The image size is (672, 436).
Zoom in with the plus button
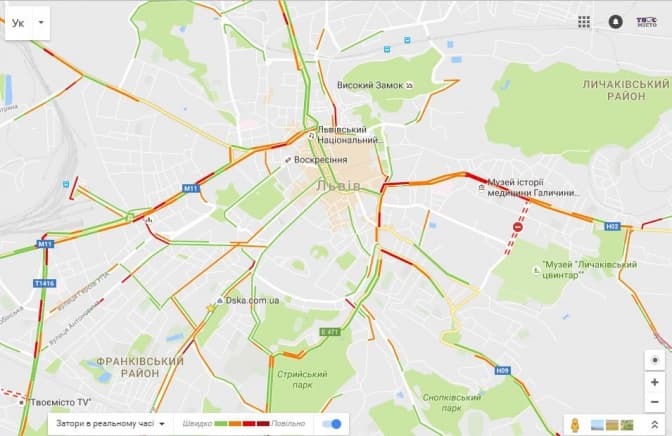point(654,382)
